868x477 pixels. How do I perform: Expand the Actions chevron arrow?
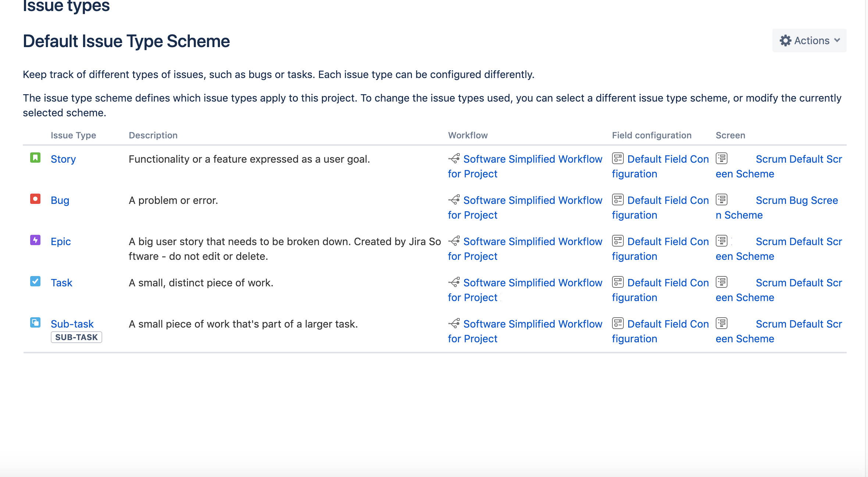(837, 40)
